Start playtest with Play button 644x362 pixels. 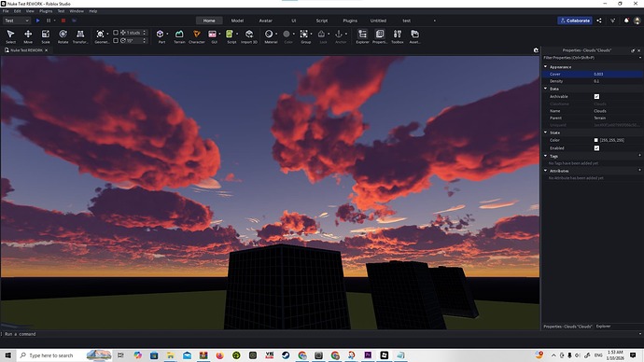[x=37, y=21]
